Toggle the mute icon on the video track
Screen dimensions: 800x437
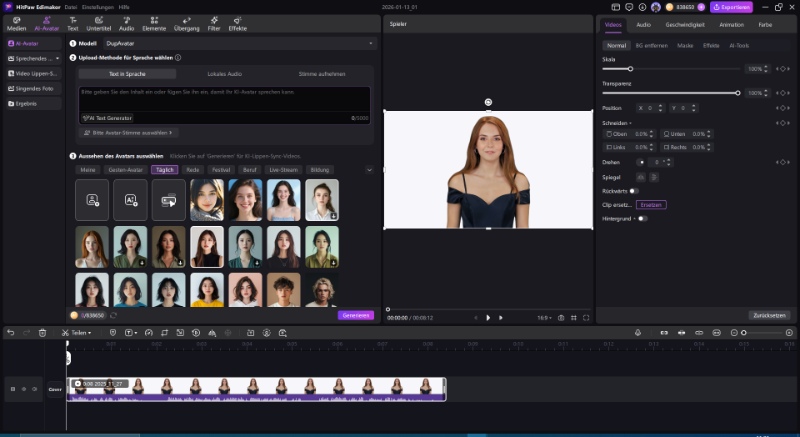pos(35,389)
